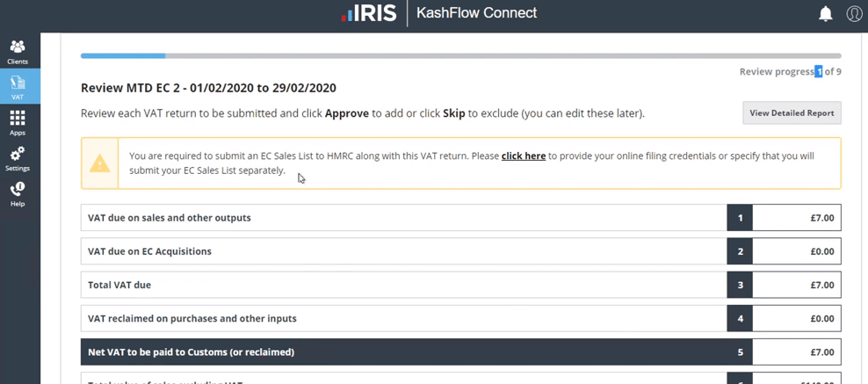Screen dimensions: 868x384
Task: Click box 2 EC Acquisitions amount field
Action: pos(797,251)
